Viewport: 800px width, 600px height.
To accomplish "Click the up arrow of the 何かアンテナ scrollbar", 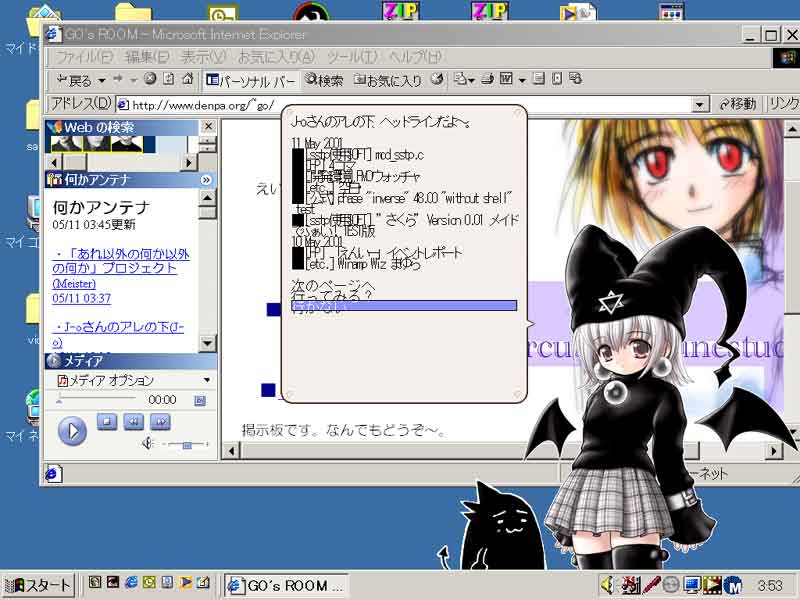I will click(x=207, y=197).
